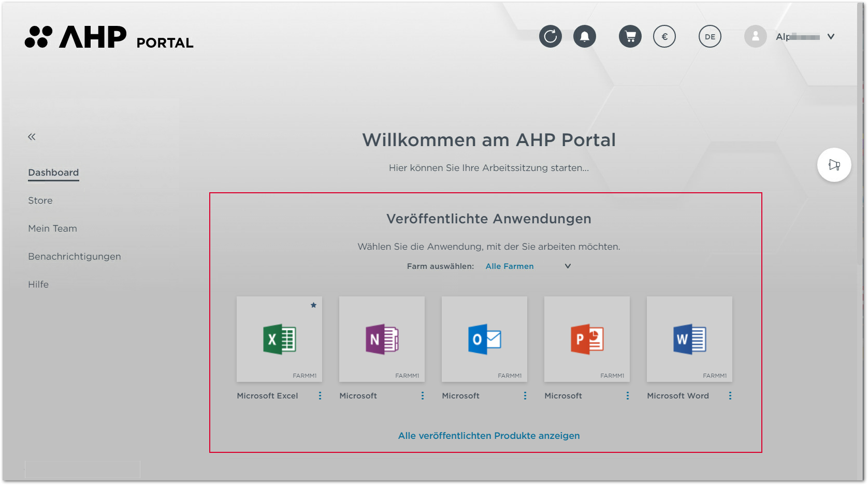The width and height of the screenshot is (868, 485).
Task: Open options menu for OneNote app
Action: point(423,396)
